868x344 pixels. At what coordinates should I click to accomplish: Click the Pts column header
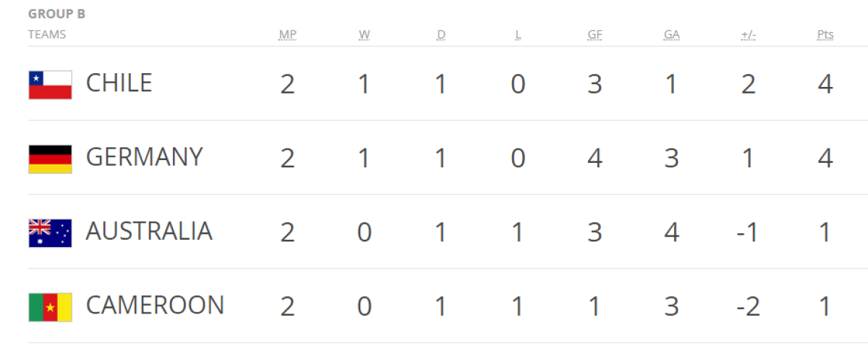click(825, 35)
